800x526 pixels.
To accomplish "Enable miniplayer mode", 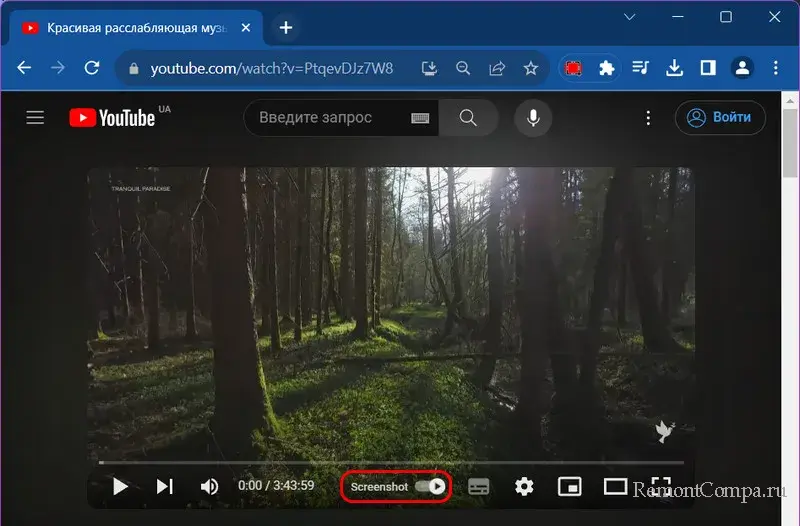I will coord(569,487).
